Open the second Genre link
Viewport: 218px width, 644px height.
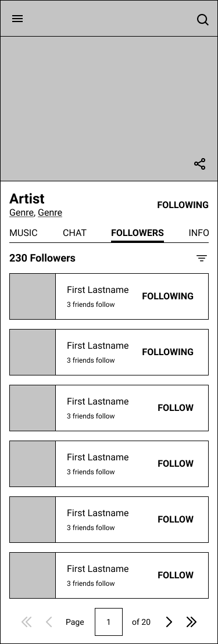pyautogui.click(x=50, y=213)
